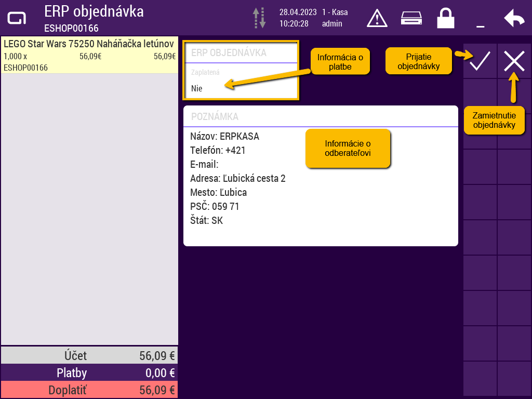Click the ERP objednávka page title

point(94,11)
